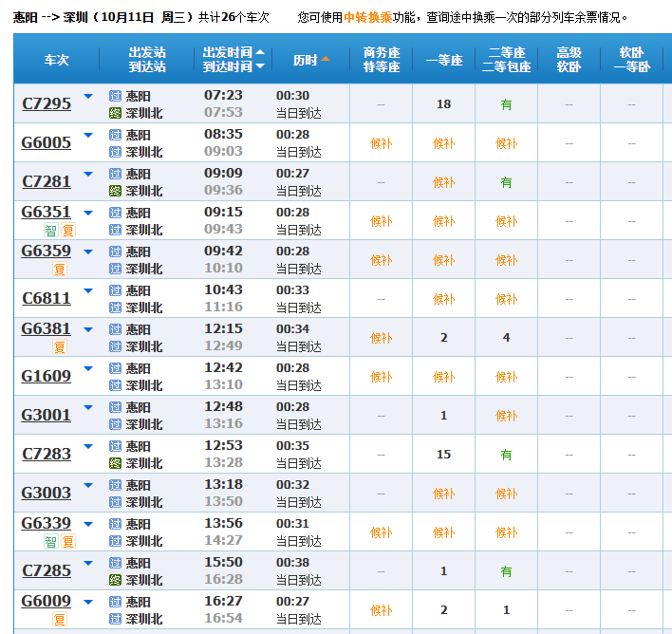Open train G6009 details link
672x634 pixels.
click(x=47, y=601)
